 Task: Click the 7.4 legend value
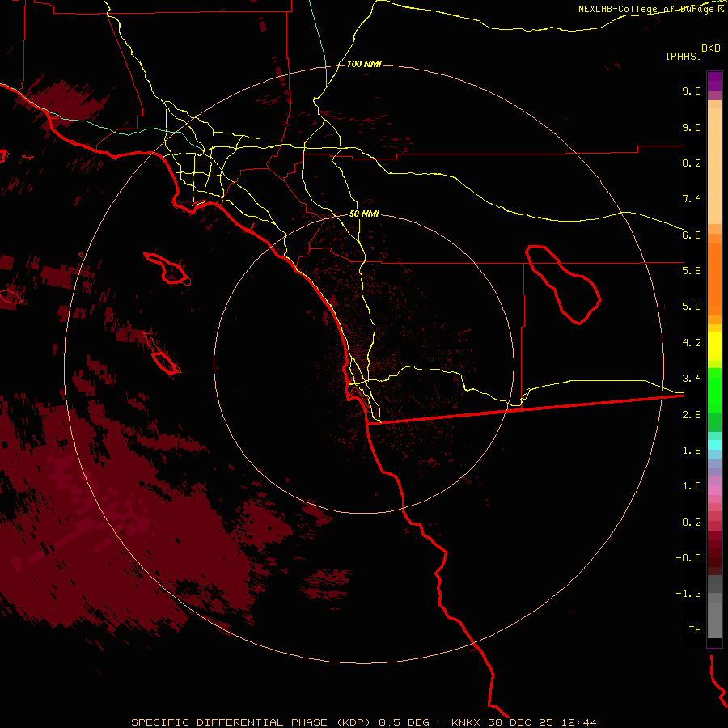(x=692, y=199)
